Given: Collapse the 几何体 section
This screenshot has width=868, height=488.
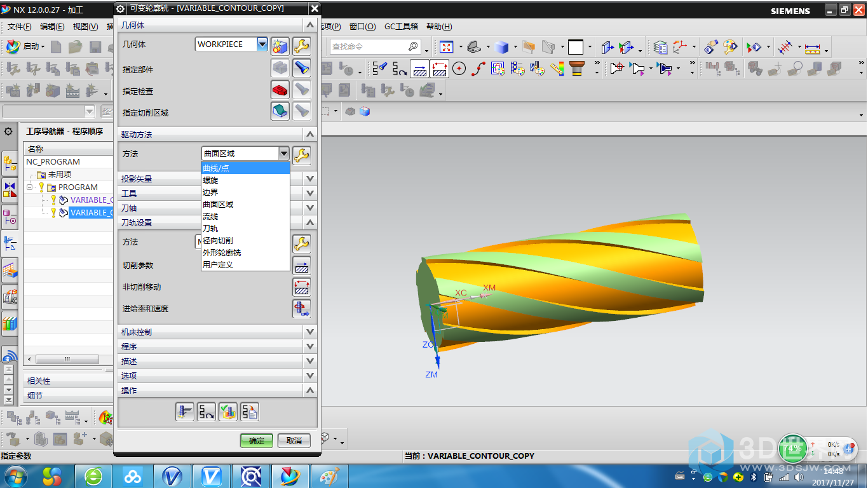Looking at the screenshot, I should (309, 25).
